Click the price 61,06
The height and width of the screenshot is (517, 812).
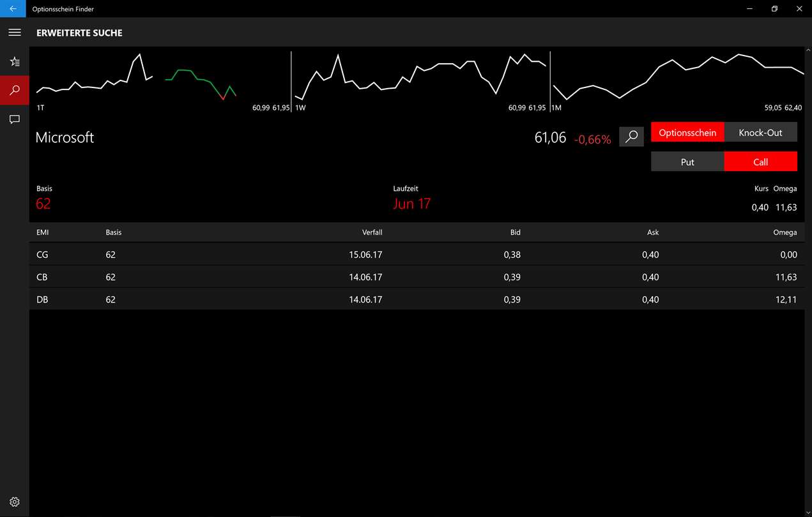(x=550, y=137)
